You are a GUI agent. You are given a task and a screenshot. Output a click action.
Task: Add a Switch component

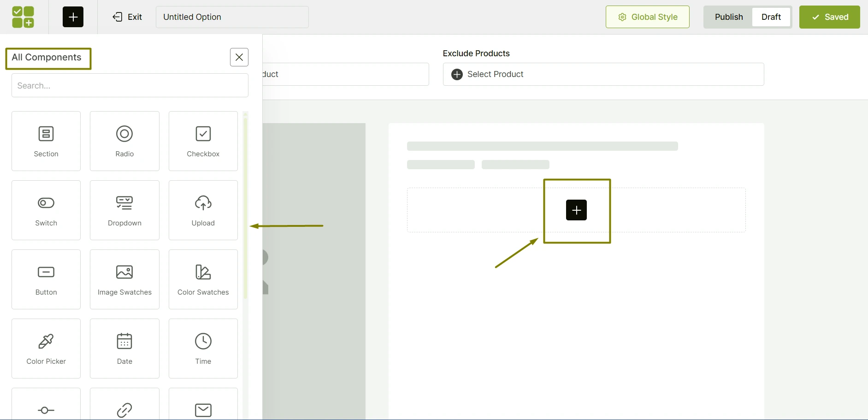coord(46,210)
